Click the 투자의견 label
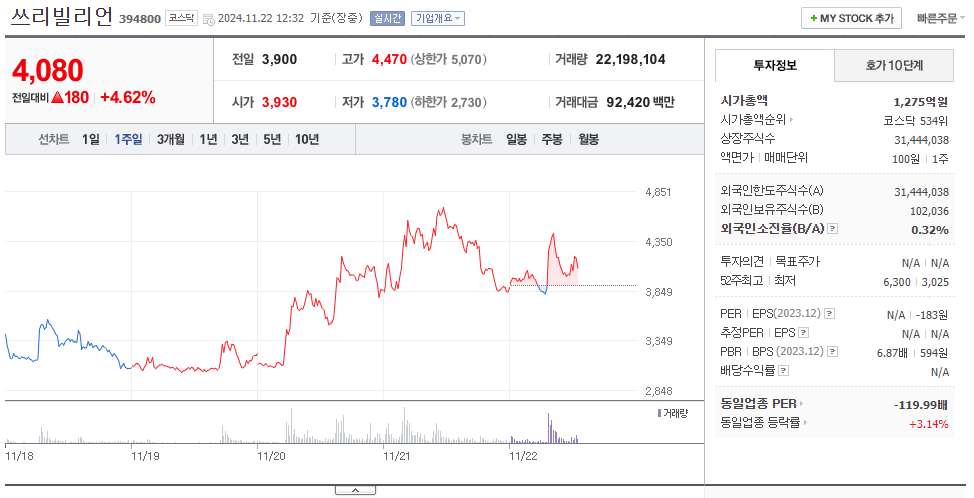974x498 pixels. point(742,262)
